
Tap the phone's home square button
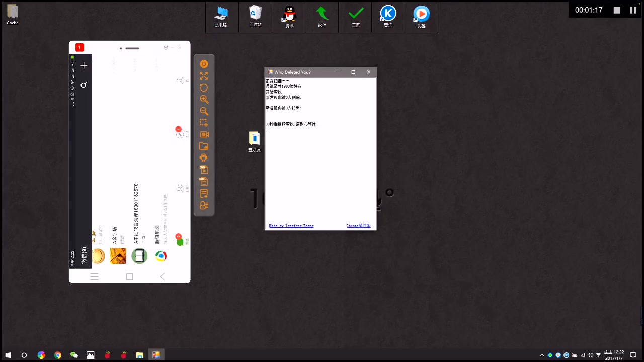(129, 276)
